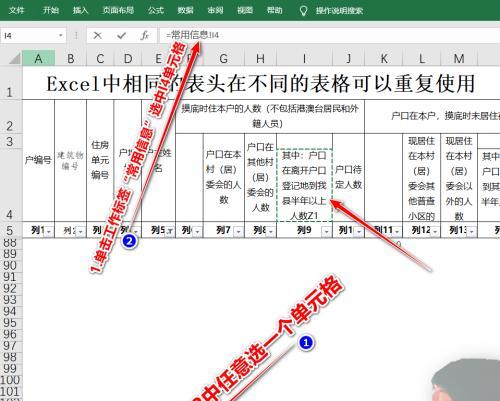This screenshot has width=500, height=401.
Task: Switch to the 开始 ribbon tab
Action: point(51,10)
